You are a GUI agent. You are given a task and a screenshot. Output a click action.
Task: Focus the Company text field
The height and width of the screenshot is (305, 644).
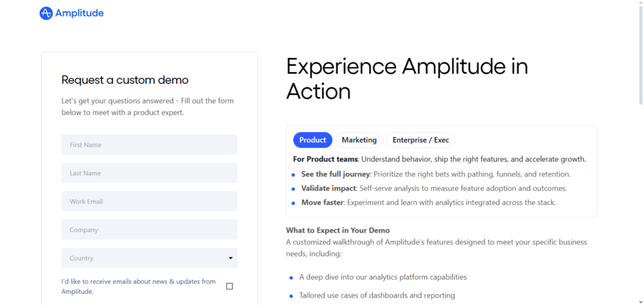(149, 230)
